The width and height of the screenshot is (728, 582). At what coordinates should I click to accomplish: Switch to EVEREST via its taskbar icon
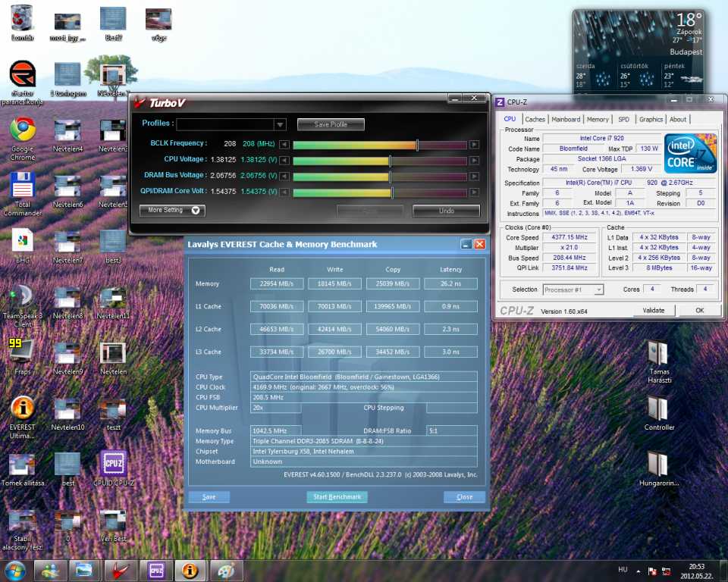coord(190,571)
